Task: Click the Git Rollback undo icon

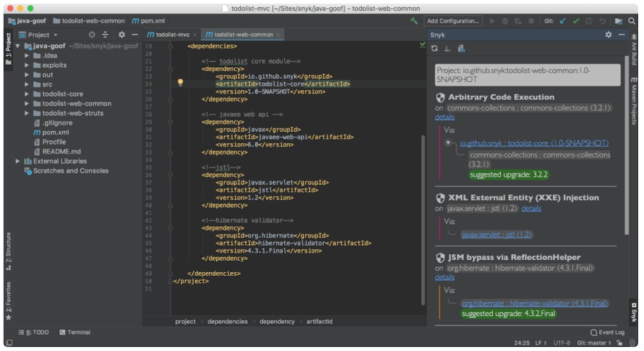Action: [602, 21]
